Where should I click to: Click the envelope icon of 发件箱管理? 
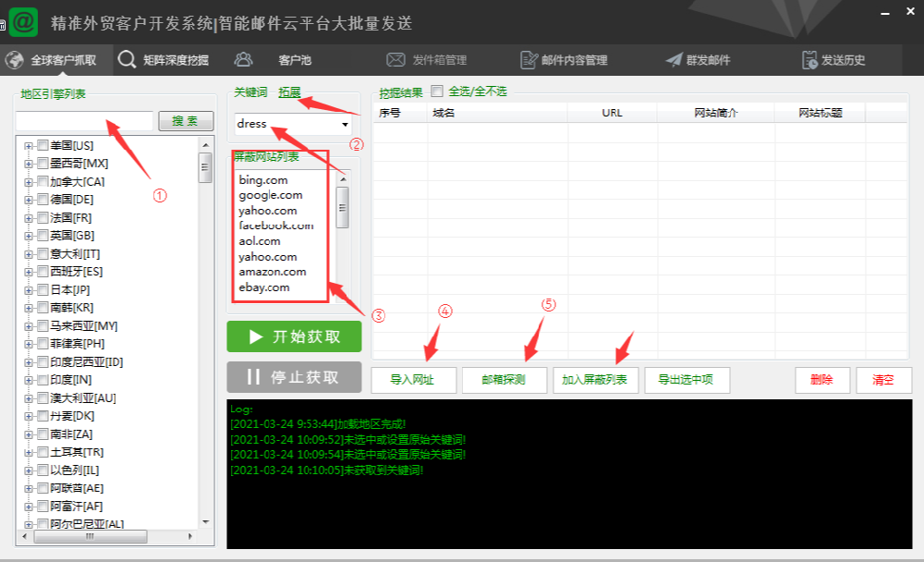pos(395,59)
